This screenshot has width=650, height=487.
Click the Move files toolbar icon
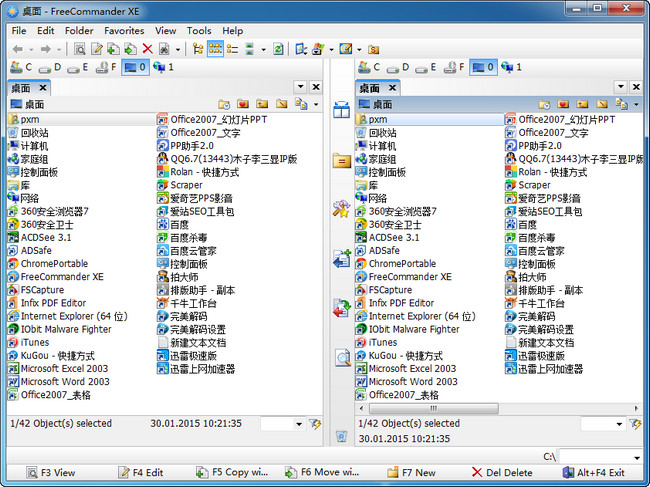pos(131,49)
